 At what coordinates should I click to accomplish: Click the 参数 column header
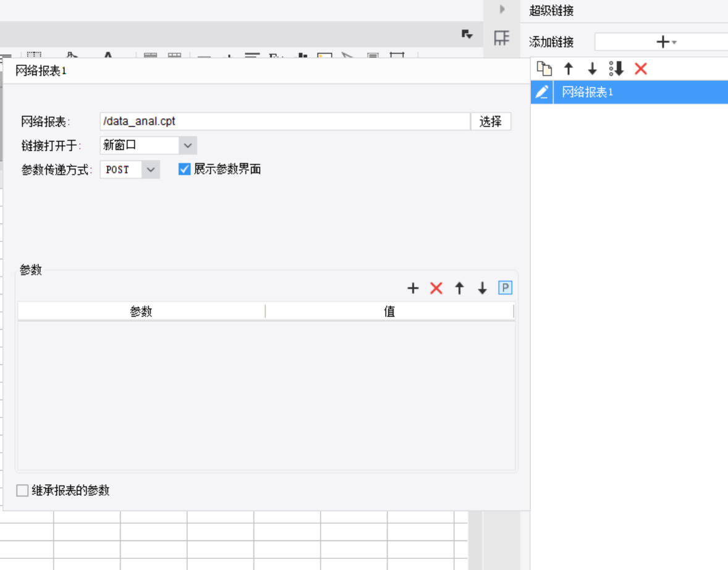(x=141, y=311)
